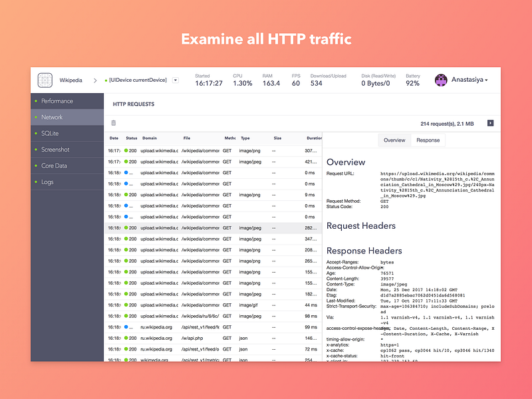Sort by the File column header
Viewport: 532px width, 399px height.
click(x=187, y=138)
